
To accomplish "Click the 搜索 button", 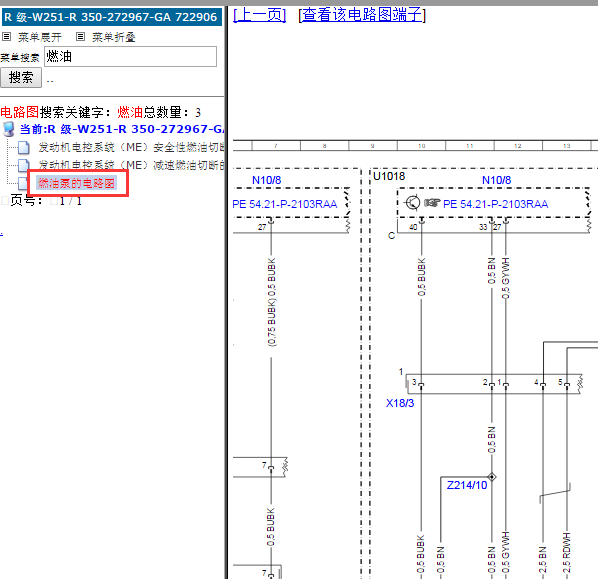I will [x=21, y=78].
